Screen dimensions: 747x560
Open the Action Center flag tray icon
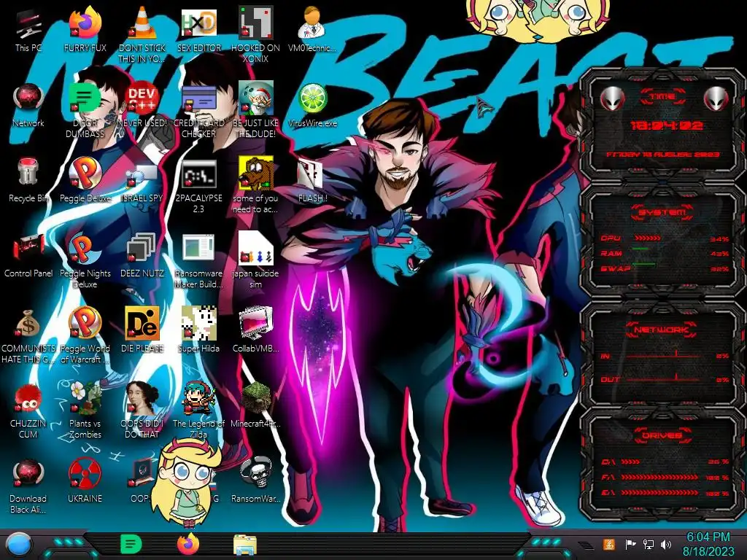coord(630,544)
